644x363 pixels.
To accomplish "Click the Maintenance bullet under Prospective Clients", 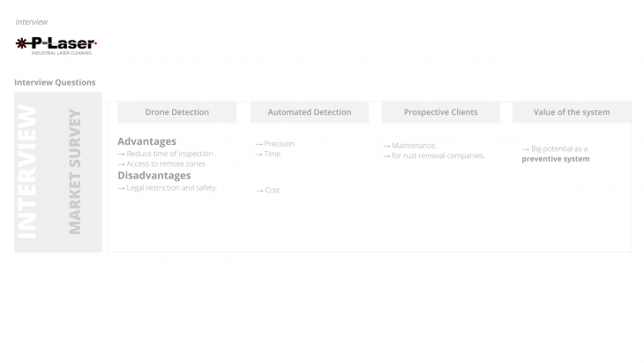I will point(409,146).
